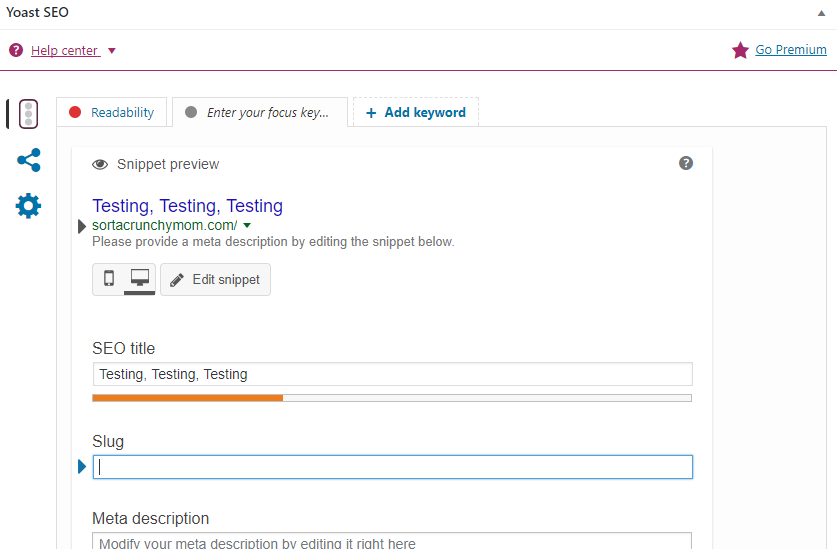Open the focus keyword tab
837x549 pixels.
pos(260,112)
